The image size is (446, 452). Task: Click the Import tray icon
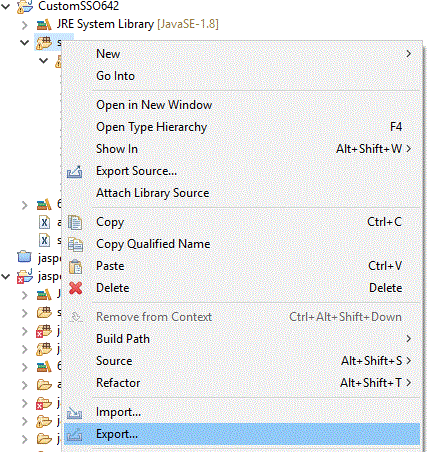coord(75,413)
